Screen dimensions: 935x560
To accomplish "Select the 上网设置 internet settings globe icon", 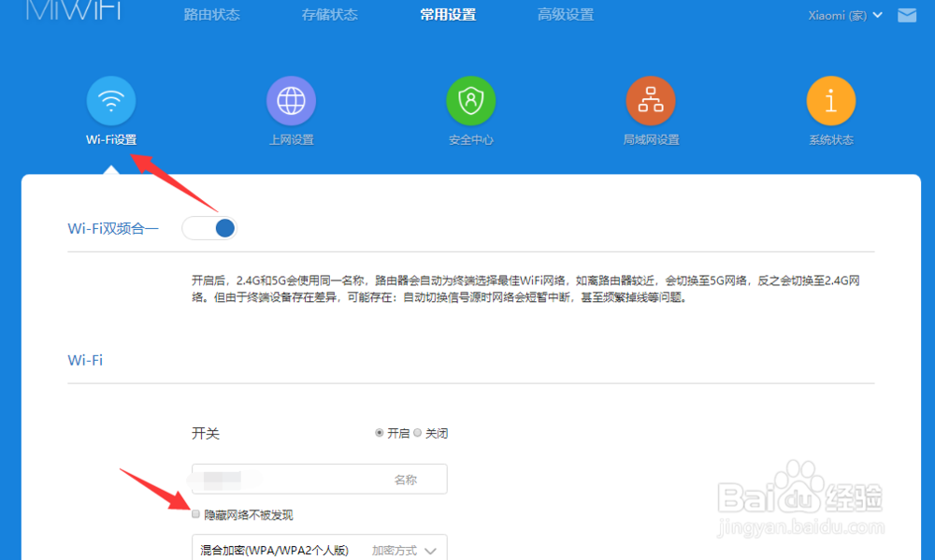I will point(291,100).
